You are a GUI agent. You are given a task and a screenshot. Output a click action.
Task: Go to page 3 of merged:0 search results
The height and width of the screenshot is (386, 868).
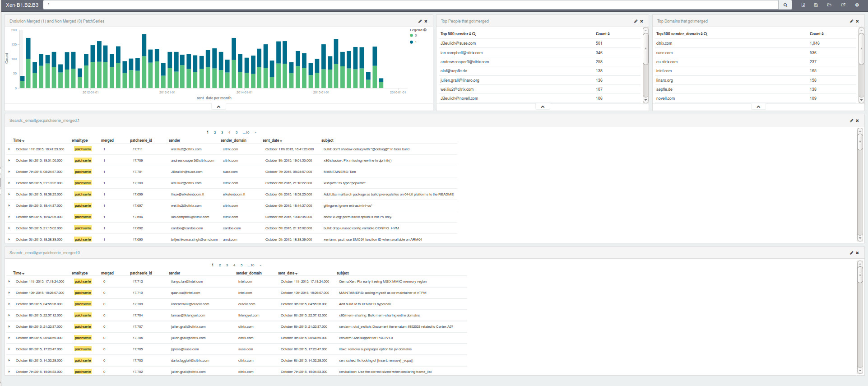[x=227, y=265]
